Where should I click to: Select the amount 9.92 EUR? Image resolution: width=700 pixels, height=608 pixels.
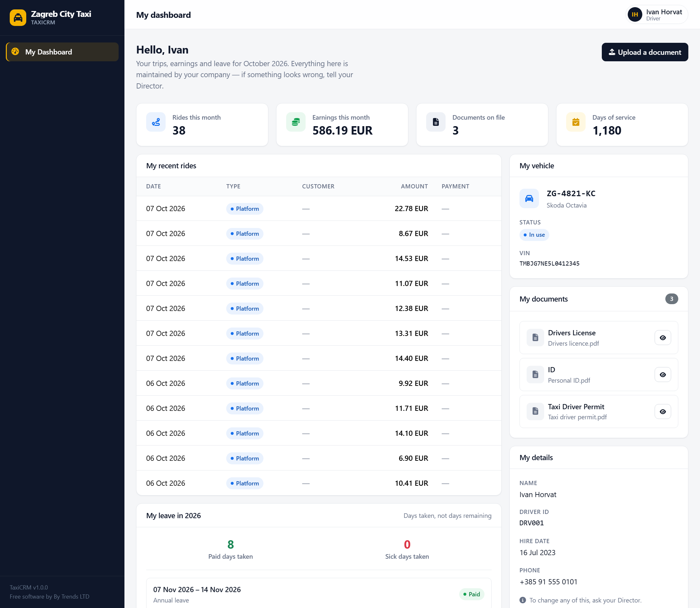point(414,383)
